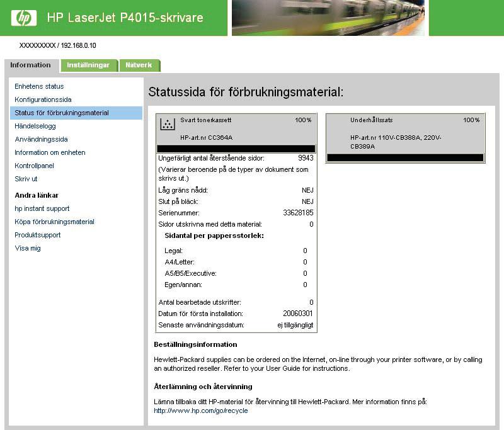Open the hp.com/go/recycle link
504x430 pixels.
click(201, 410)
